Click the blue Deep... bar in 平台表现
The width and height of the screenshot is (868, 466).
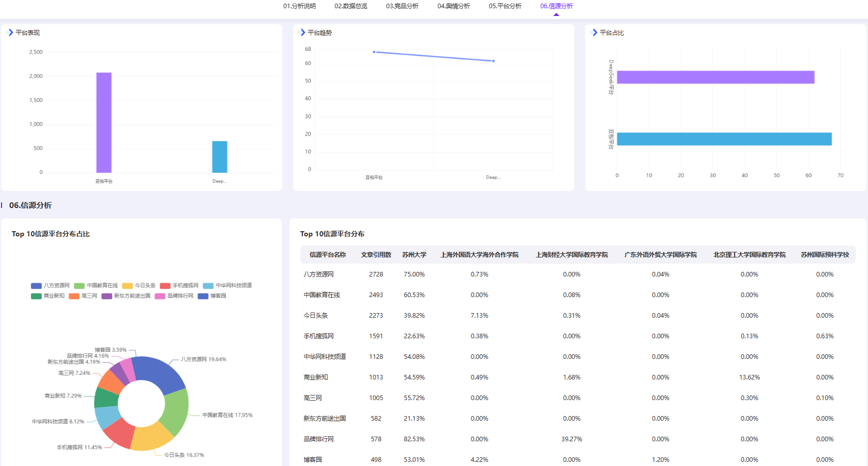coord(219,157)
